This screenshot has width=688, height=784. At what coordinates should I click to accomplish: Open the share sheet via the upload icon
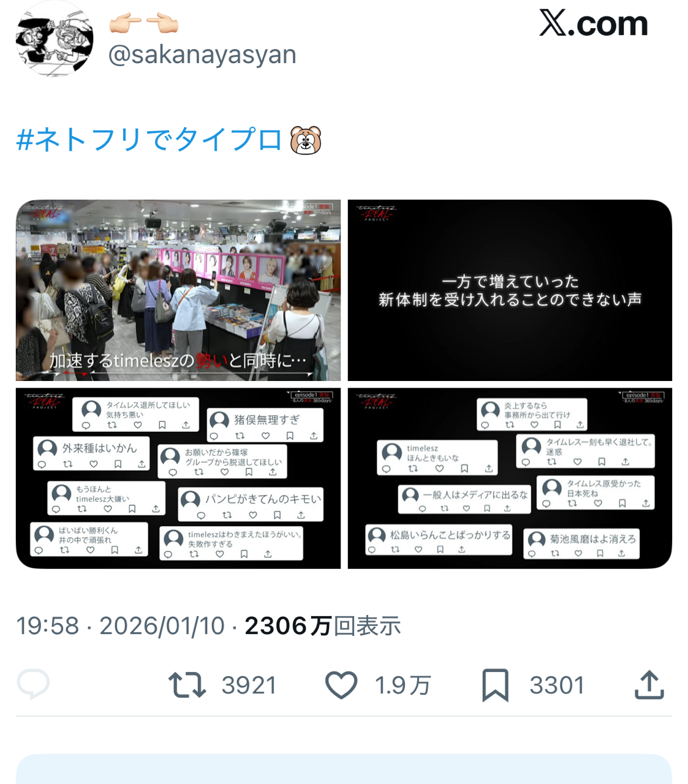(x=649, y=684)
